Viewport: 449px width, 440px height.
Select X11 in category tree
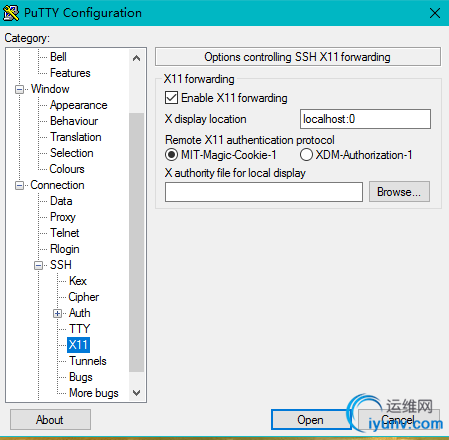click(78, 345)
